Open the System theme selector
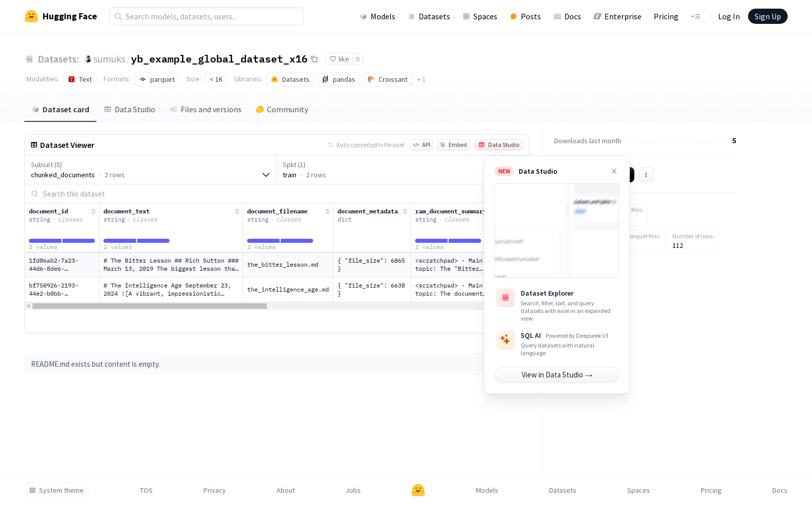812x508 pixels. coord(57,490)
